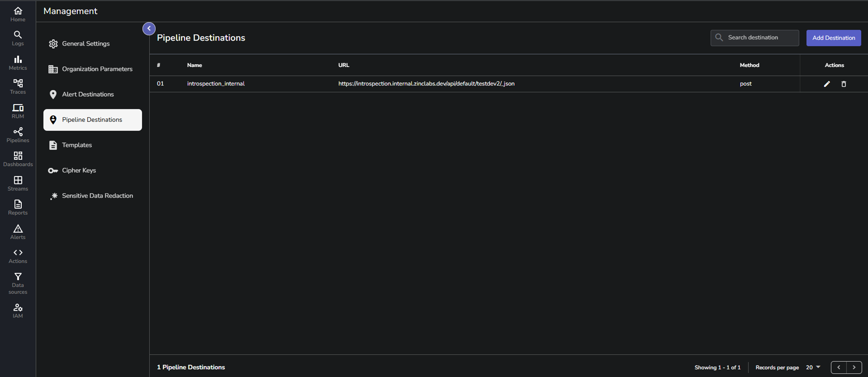Delete the introspection_internal destination
Viewport: 868px width, 377px height.
pyautogui.click(x=844, y=84)
